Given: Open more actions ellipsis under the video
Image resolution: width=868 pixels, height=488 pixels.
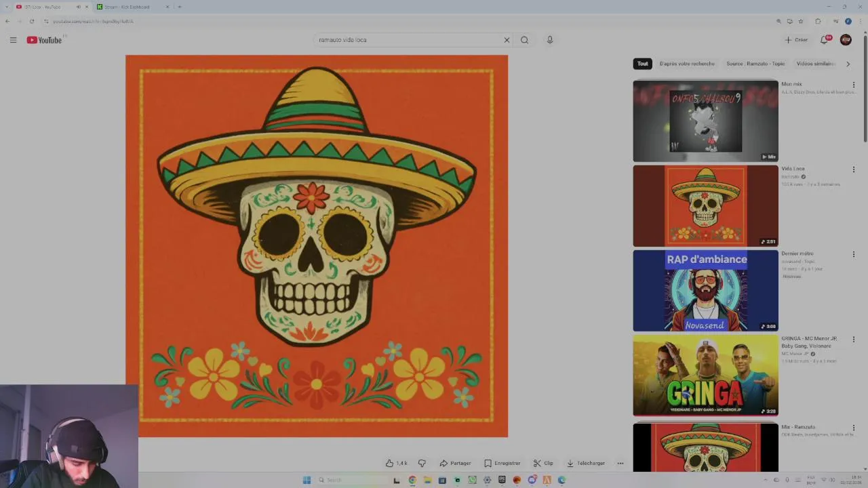Looking at the screenshot, I should 620,464.
